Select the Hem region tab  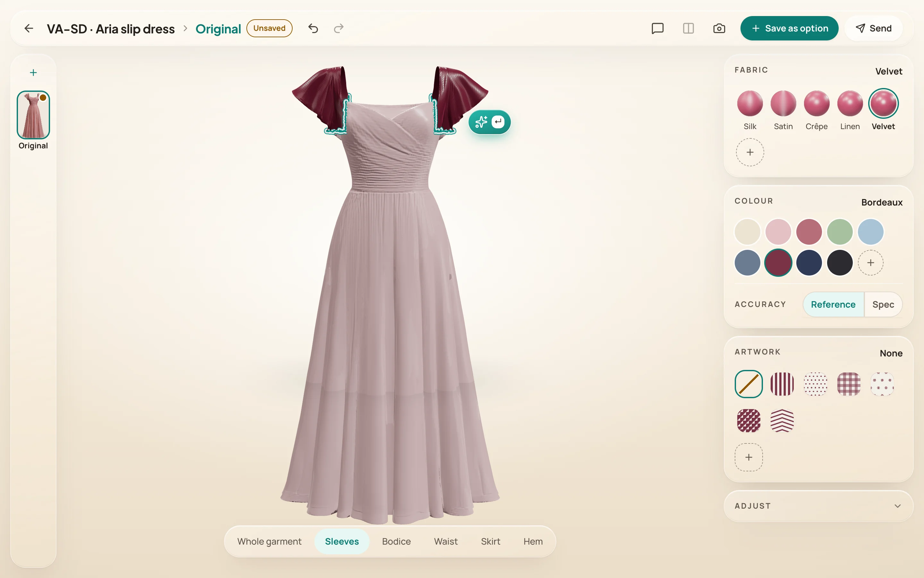[x=533, y=541]
